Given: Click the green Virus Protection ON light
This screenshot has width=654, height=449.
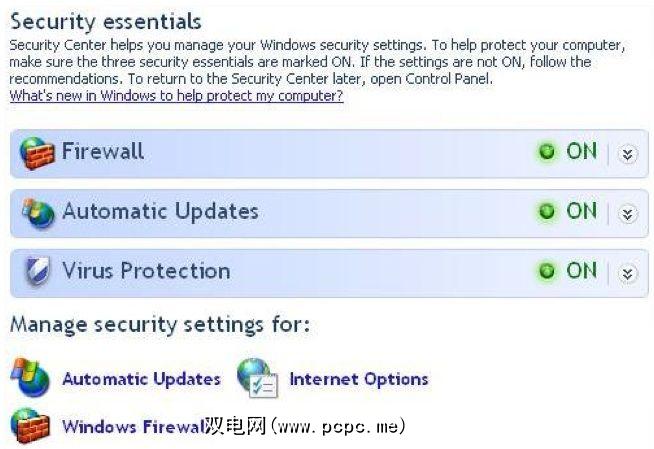Looking at the screenshot, I should [547, 271].
